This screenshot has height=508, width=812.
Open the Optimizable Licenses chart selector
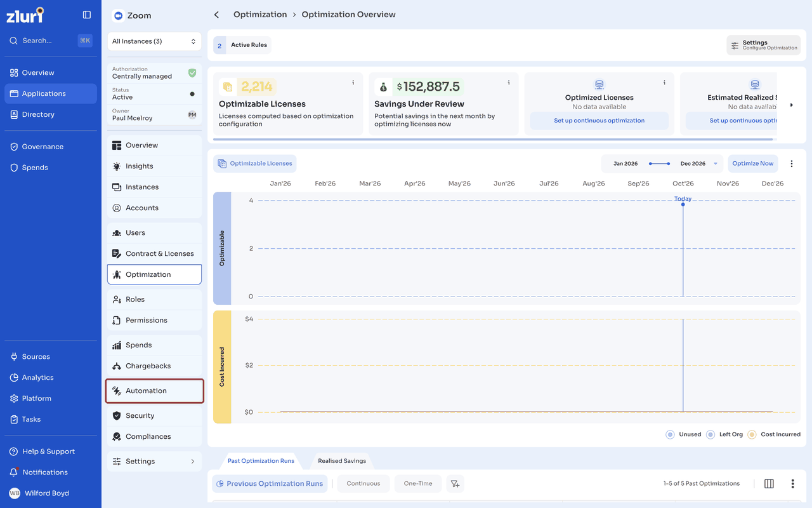pos(254,164)
